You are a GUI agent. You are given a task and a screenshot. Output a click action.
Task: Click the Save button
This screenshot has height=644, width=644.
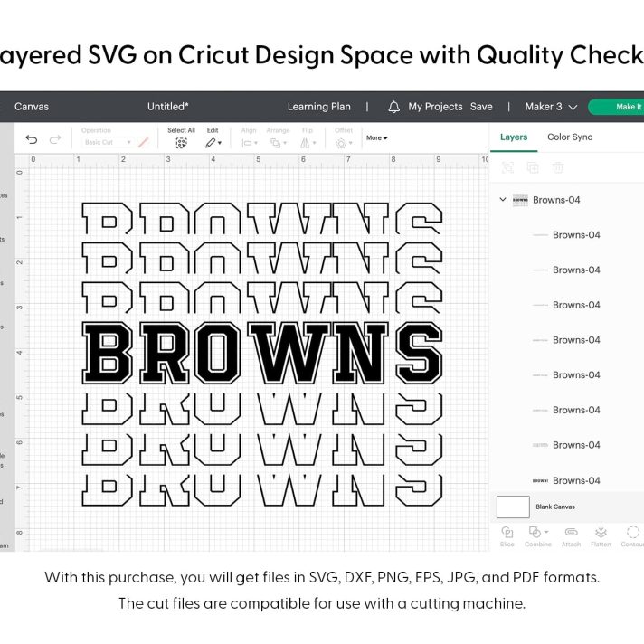(x=481, y=107)
